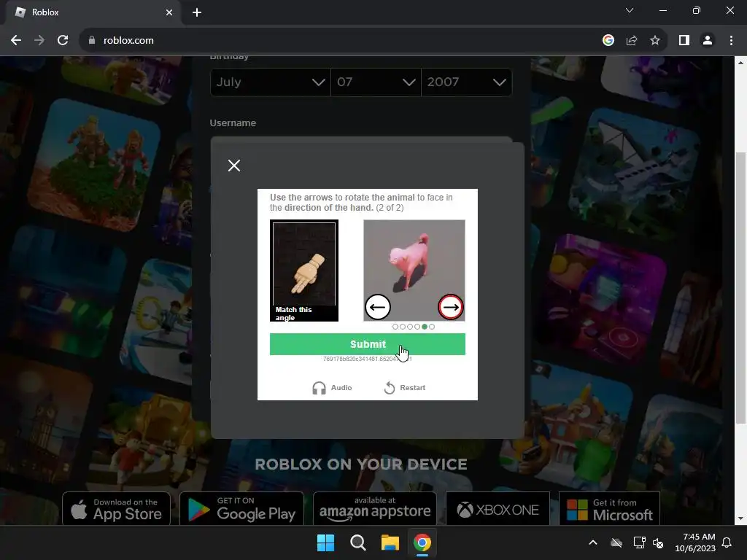Open Windows taskbar search
This screenshot has width=747, height=560.
coord(357,542)
